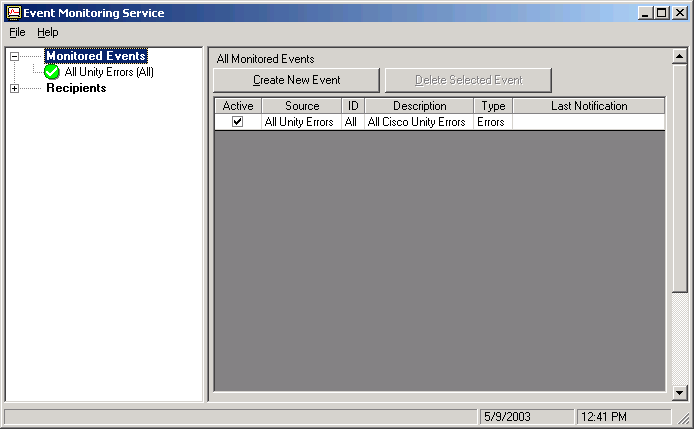
Task: Click the vertical scrollbar thumb
Action: click(679, 178)
